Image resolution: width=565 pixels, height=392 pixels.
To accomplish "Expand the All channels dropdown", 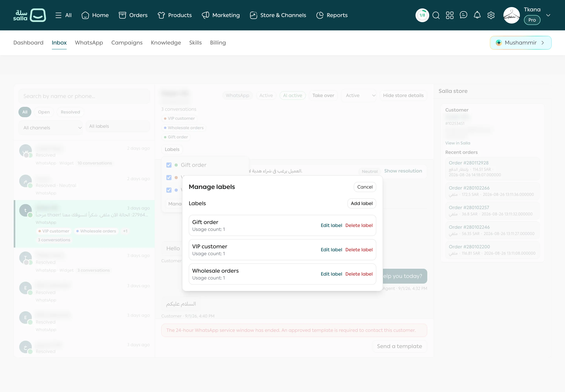I will (51, 128).
